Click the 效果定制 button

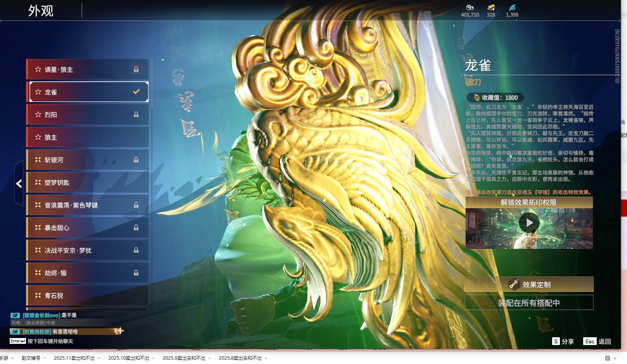[529, 284]
